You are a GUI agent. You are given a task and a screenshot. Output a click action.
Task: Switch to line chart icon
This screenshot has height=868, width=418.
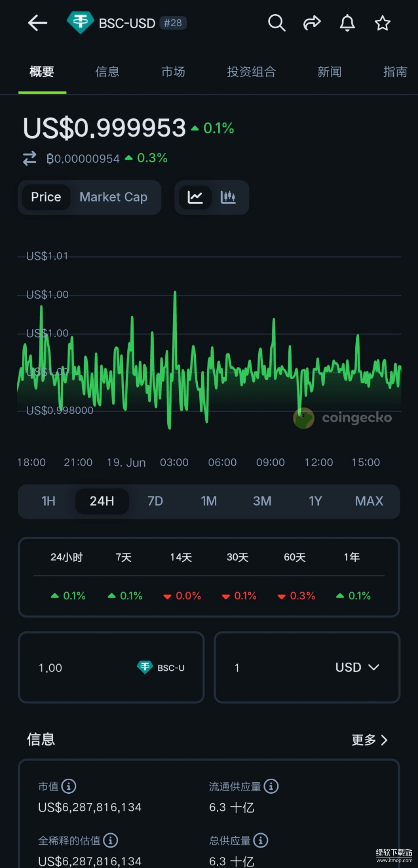pyautogui.click(x=195, y=197)
